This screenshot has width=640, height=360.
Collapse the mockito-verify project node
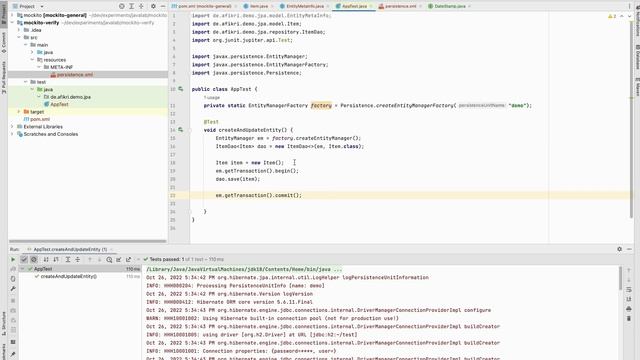(12, 22)
